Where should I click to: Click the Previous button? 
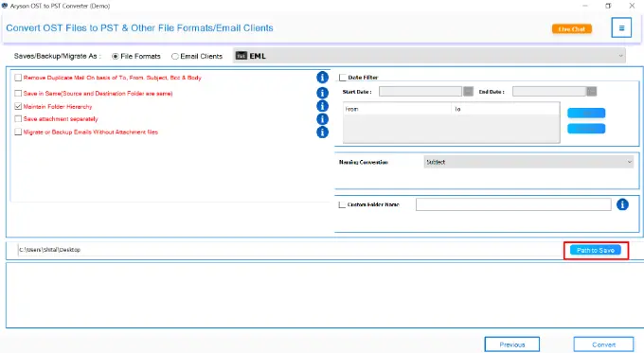coord(512,344)
